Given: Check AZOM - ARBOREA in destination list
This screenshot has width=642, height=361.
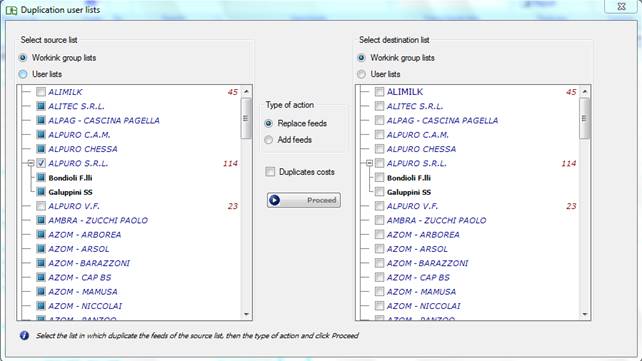Looking at the screenshot, I should tap(379, 235).
